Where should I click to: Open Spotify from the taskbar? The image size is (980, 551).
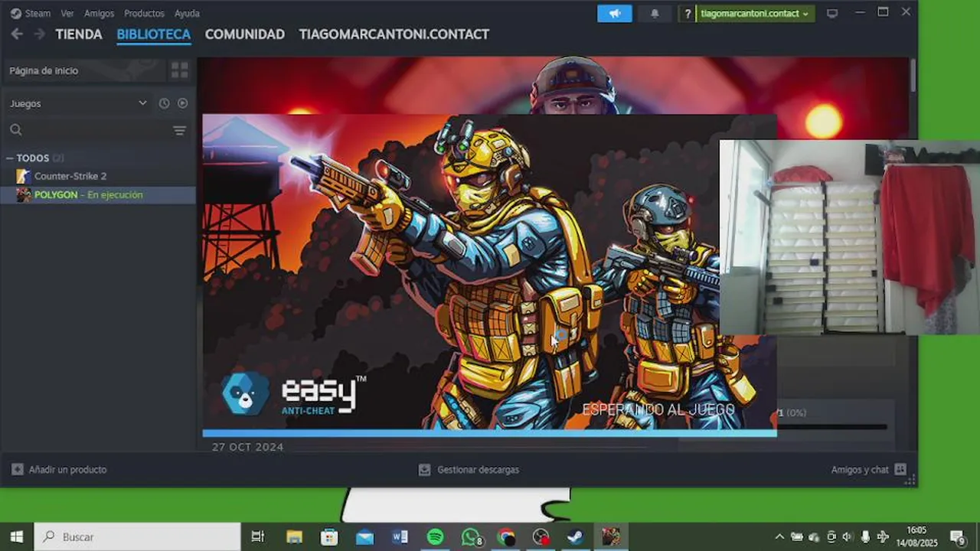[435, 536]
